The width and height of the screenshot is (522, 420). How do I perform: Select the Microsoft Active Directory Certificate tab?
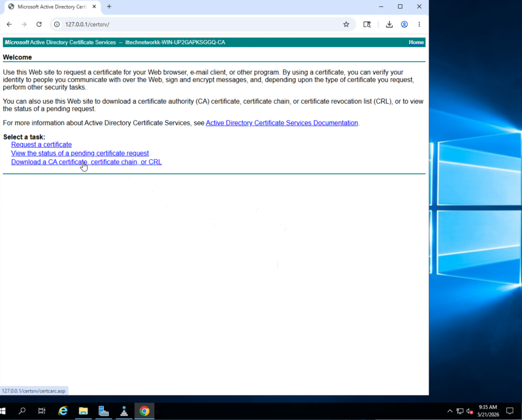pyautogui.click(x=52, y=7)
